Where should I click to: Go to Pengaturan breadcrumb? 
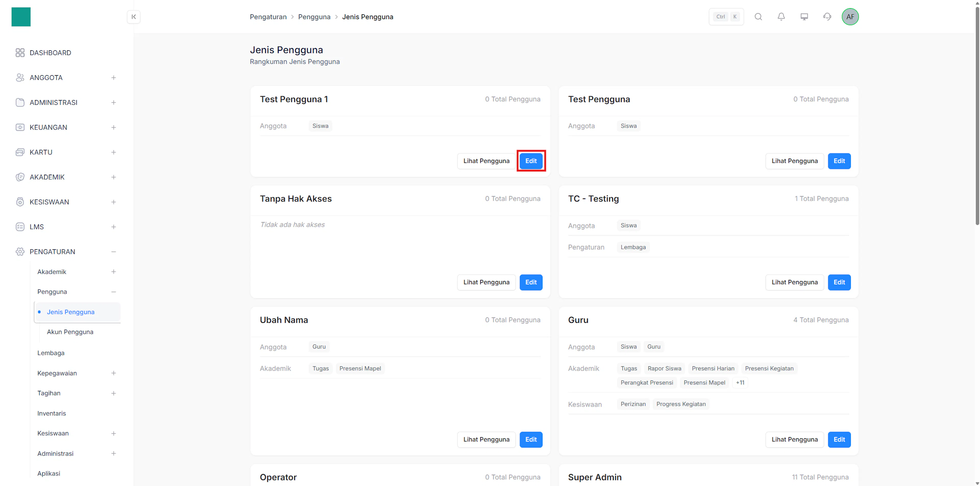pos(268,17)
